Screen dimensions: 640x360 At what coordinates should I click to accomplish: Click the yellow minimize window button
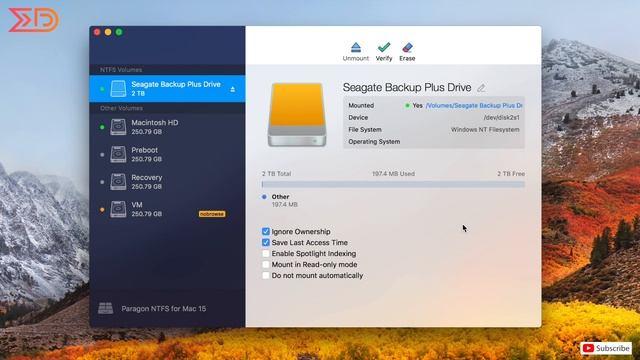pos(108,32)
